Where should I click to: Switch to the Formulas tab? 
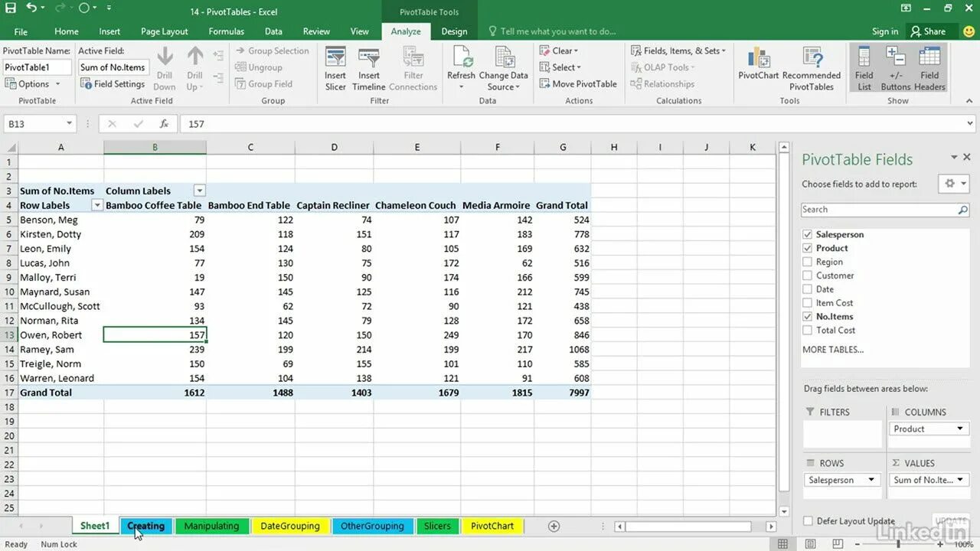coord(227,31)
